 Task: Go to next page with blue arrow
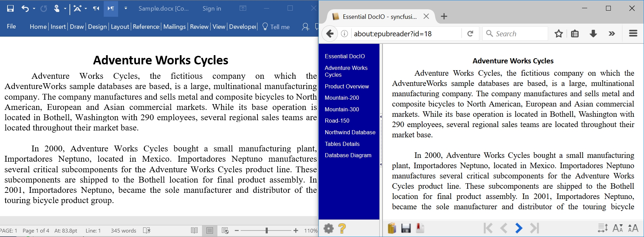click(519, 228)
